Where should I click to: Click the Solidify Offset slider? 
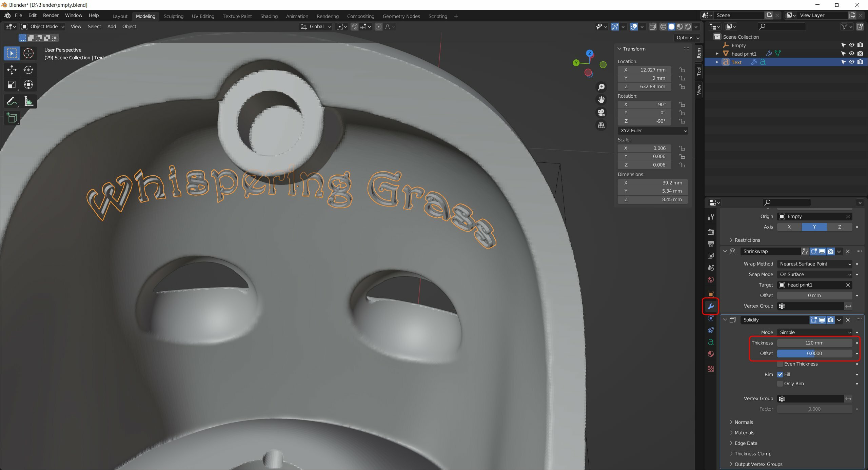coord(814,353)
